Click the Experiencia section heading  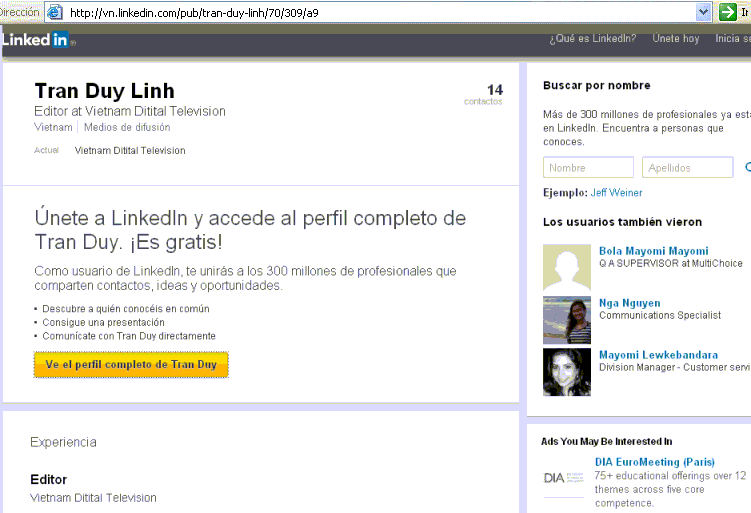63,442
